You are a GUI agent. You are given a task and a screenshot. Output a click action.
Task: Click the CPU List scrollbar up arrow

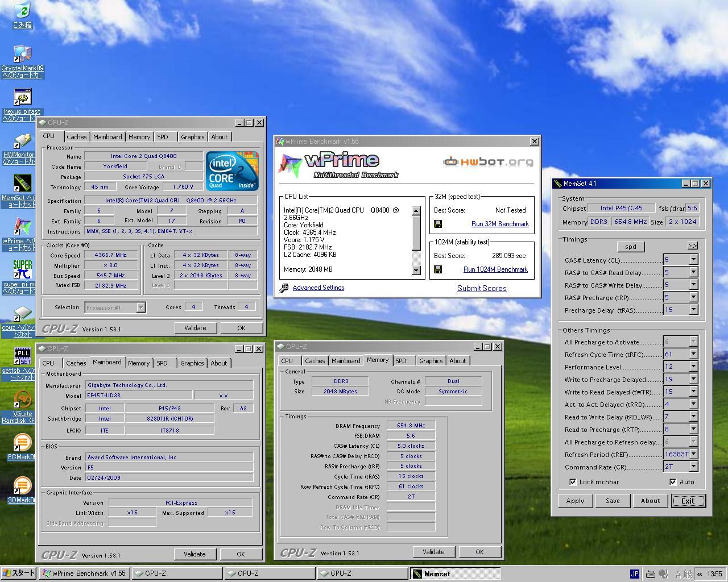pyautogui.click(x=416, y=211)
